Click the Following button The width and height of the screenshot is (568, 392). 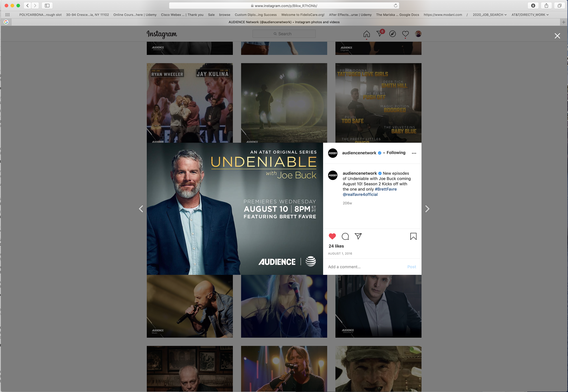tap(396, 153)
